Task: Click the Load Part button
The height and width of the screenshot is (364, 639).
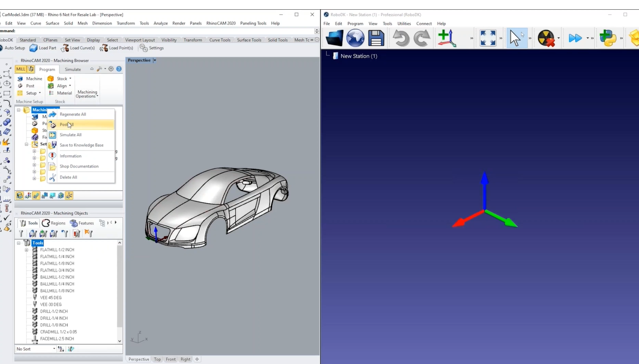Action: 43,48
